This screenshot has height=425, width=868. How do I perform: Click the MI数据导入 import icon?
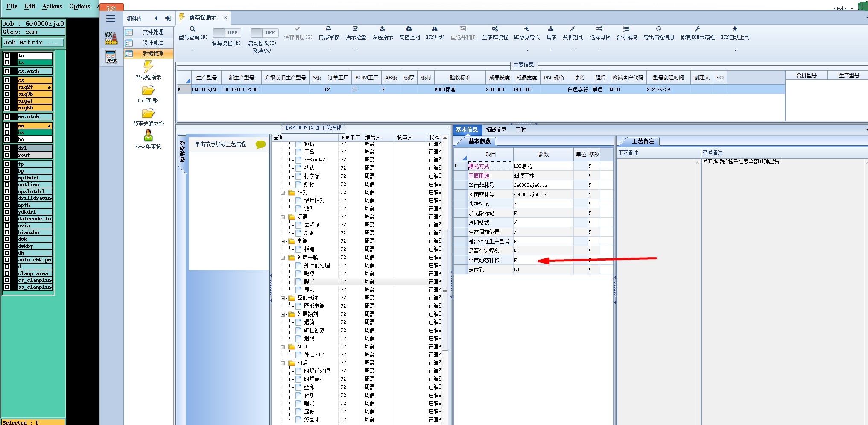coord(527,29)
